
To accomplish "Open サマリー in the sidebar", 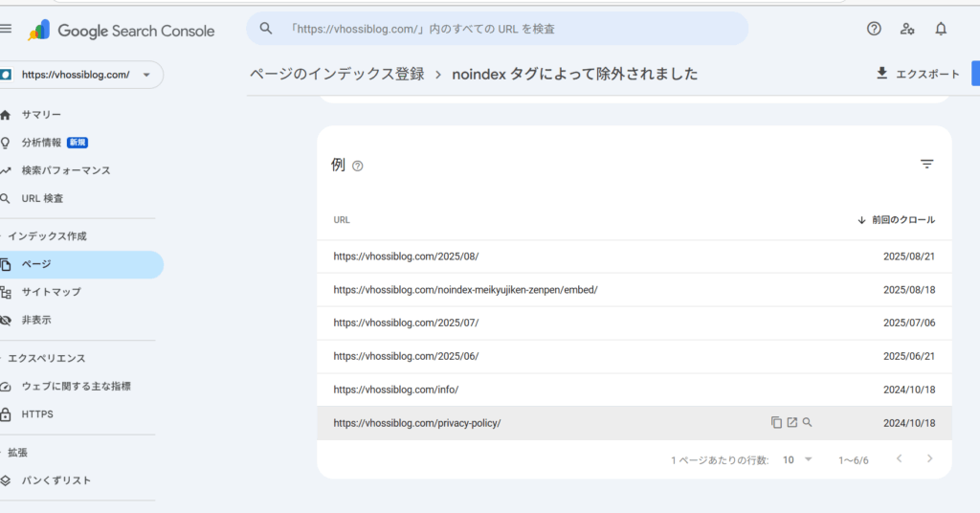I will 41,115.
